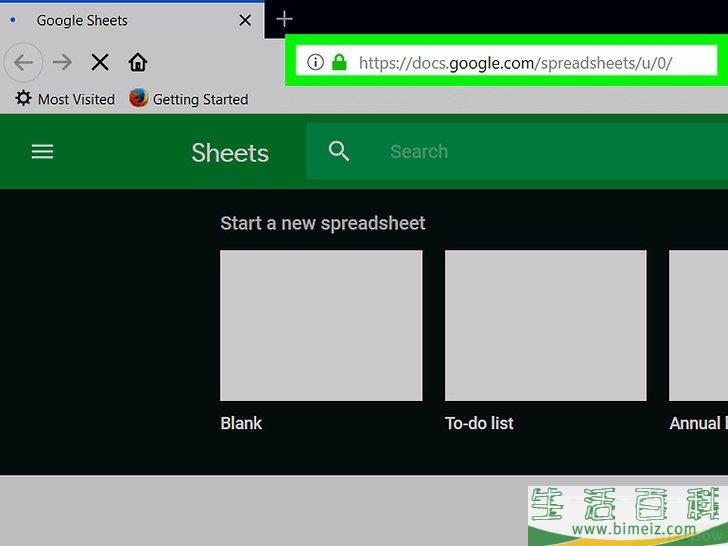Click the Start a new spreadsheet heading
This screenshot has height=546, width=728.
point(323,223)
